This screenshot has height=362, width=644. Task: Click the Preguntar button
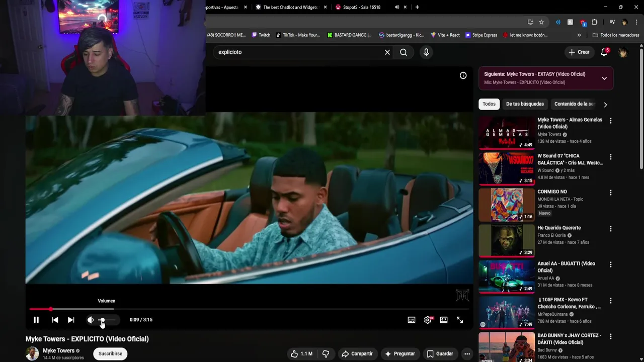coord(400,354)
